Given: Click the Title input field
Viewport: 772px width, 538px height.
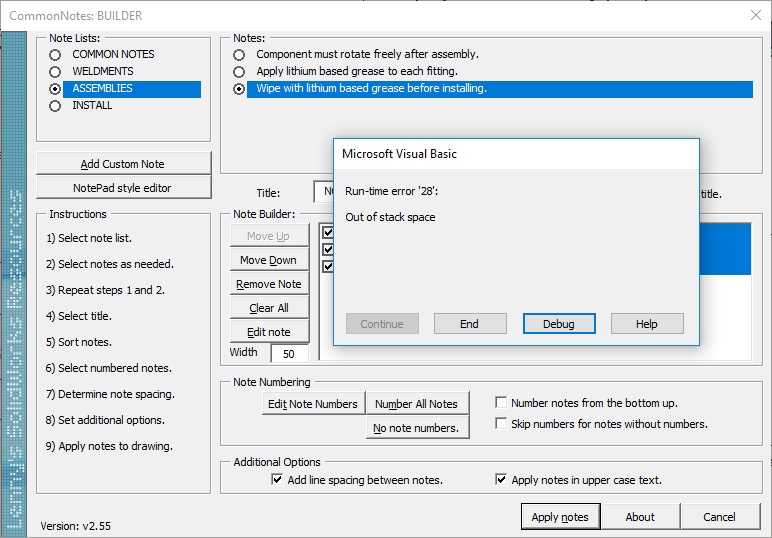Looking at the screenshot, I should tap(323, 191).
